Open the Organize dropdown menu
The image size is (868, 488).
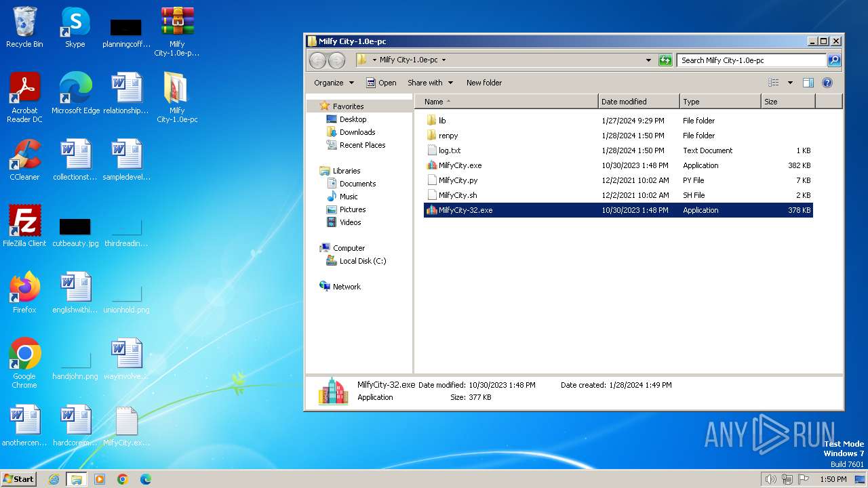[334, 83]
